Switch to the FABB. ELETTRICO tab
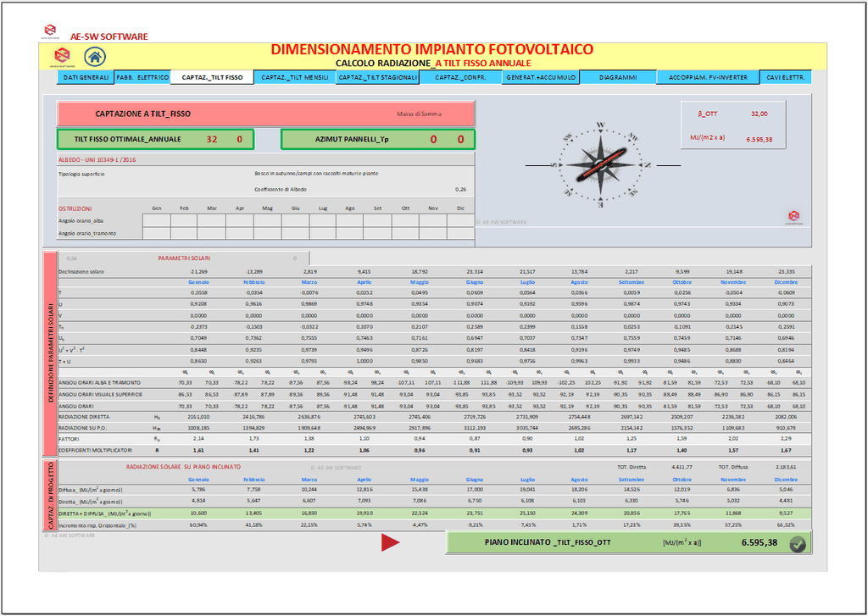This screenshot has height=616, width=868. tap(142, 77)
